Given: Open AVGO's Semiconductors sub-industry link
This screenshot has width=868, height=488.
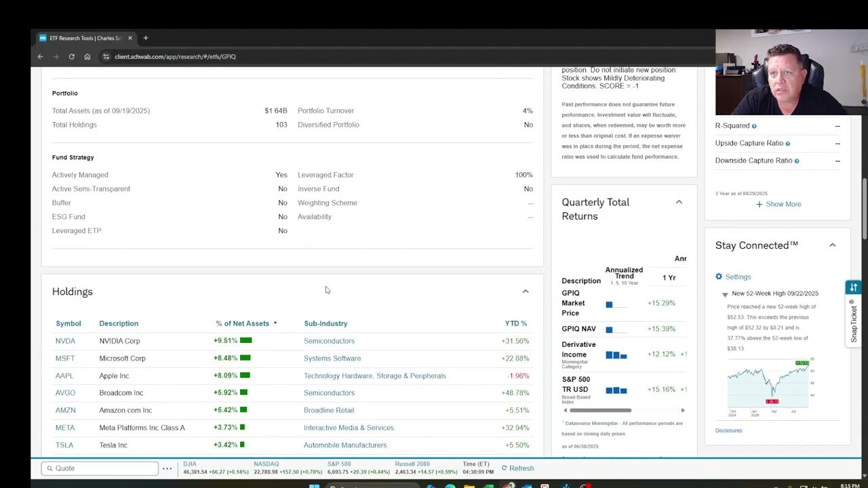Looking at the screenshot, I should tap(329, 393).
